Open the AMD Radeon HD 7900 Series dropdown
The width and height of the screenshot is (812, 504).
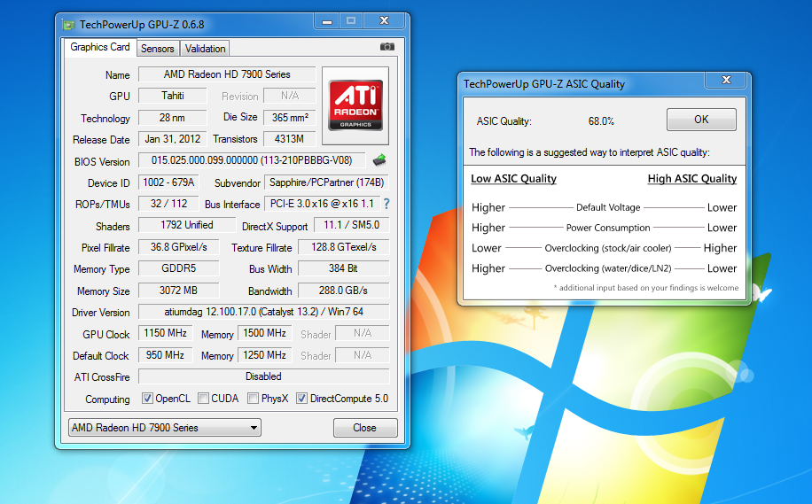tap(165, 428)
